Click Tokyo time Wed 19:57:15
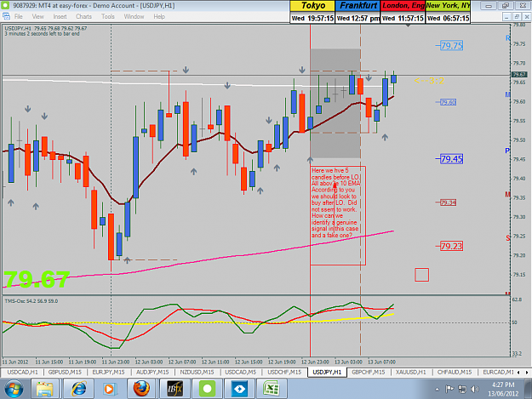This screenshot has height=399, width=532. click(312, 19)
